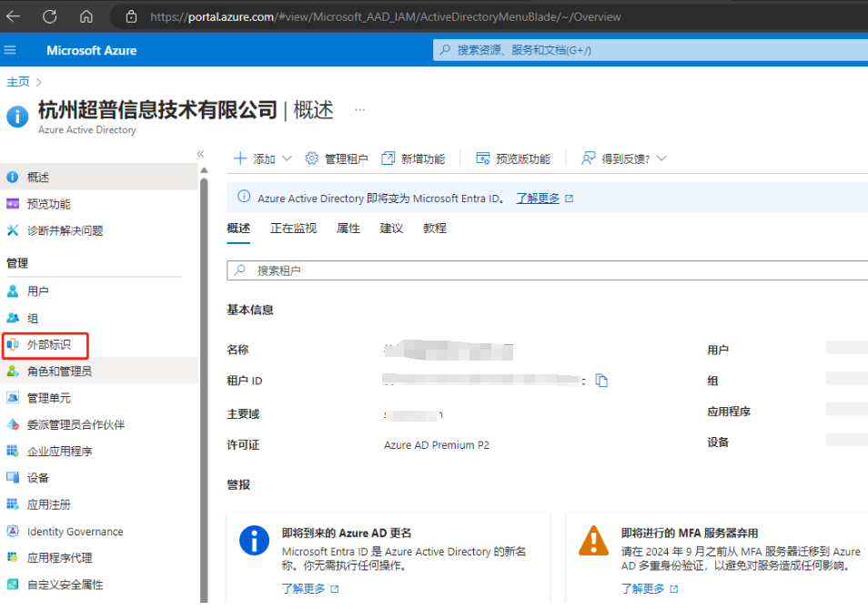Click the global search resources box

pos(650,50)
